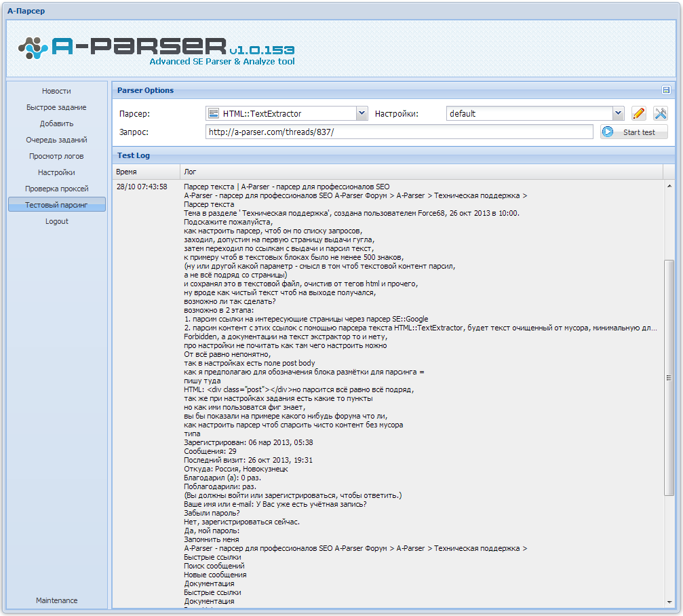Collapse the Parser Options panel icon

coord(666,90)
